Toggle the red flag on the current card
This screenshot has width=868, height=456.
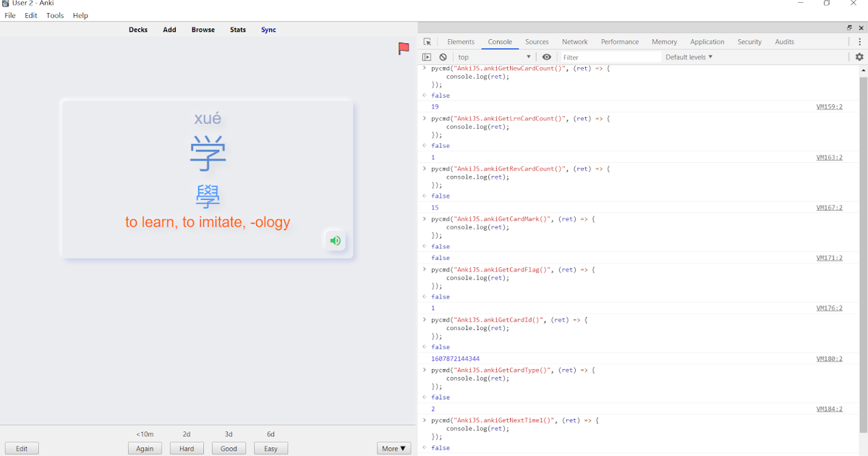click(403, 48)
